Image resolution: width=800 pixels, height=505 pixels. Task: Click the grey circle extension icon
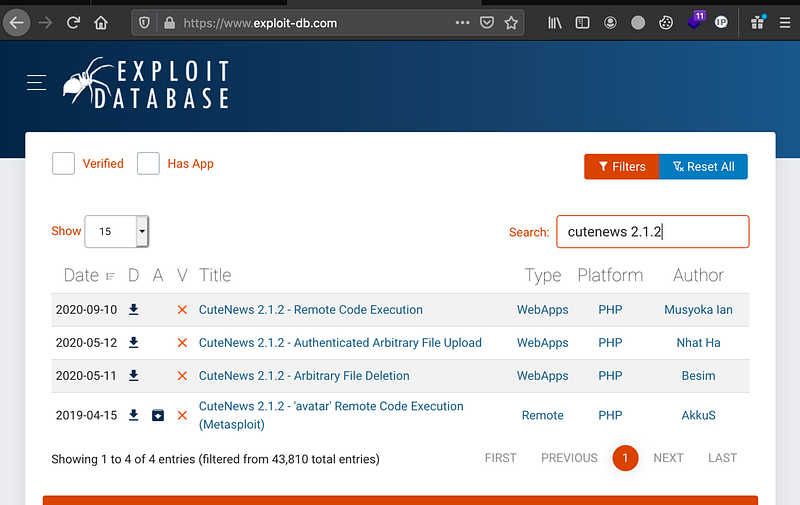coord(638,23)
